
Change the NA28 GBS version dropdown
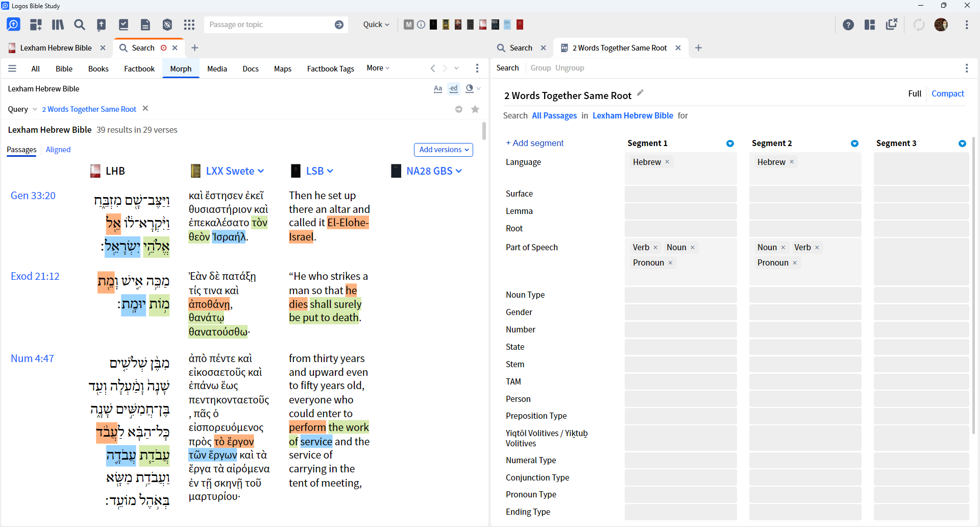[434, 171]
